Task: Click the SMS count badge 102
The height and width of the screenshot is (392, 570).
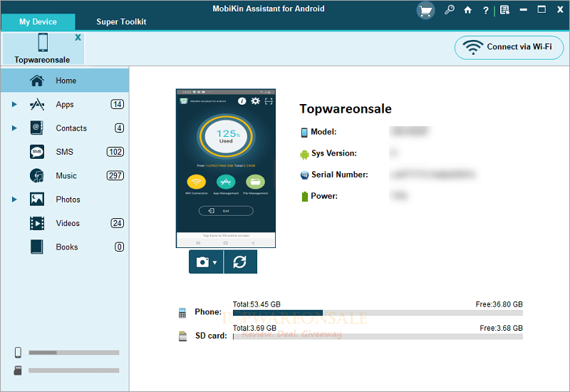Action: pyautogui.click(x=115, y=152)
